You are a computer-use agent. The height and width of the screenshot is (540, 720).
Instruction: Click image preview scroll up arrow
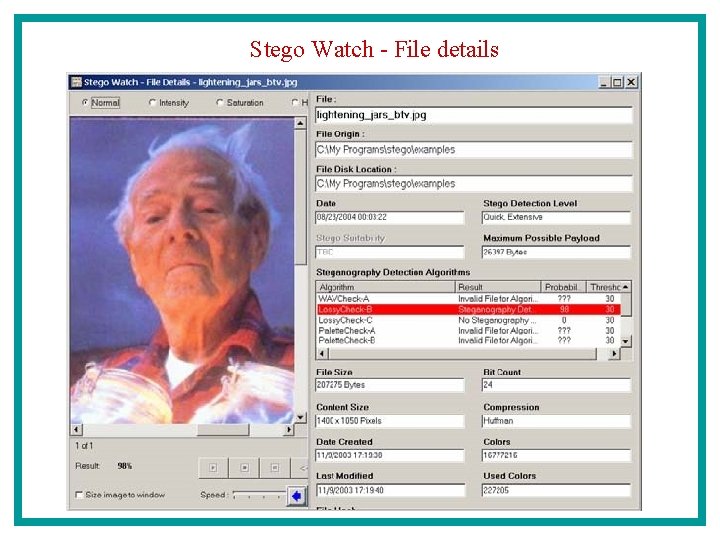click(x=300, y=123)
